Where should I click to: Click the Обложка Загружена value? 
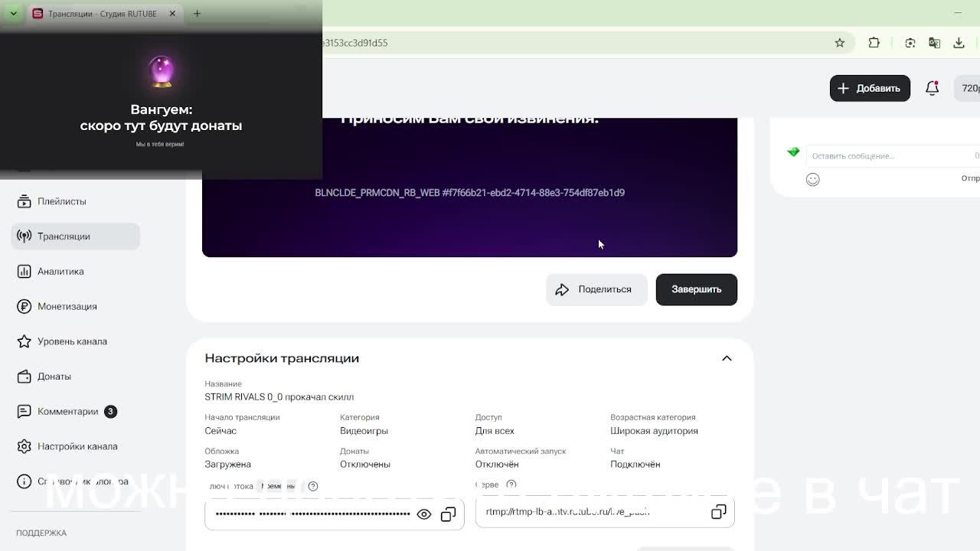click(227, 465)
